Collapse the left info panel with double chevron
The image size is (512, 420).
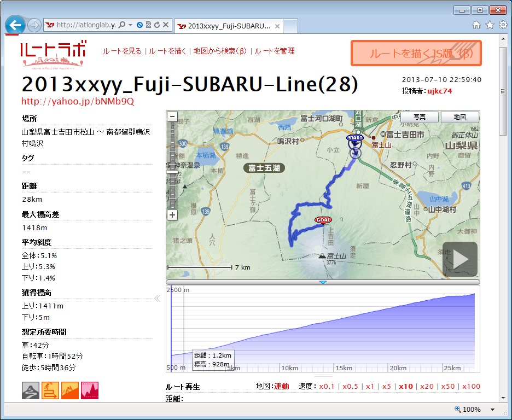tap(158, 298)
